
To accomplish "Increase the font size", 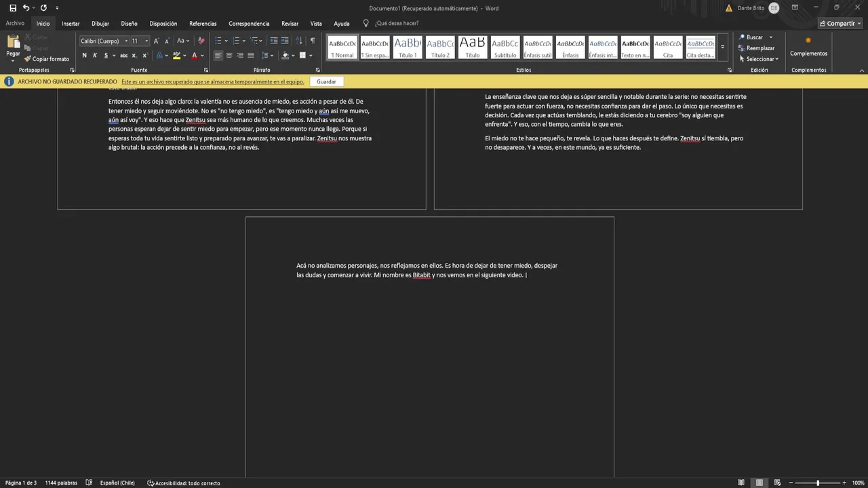I will point(156,41).
